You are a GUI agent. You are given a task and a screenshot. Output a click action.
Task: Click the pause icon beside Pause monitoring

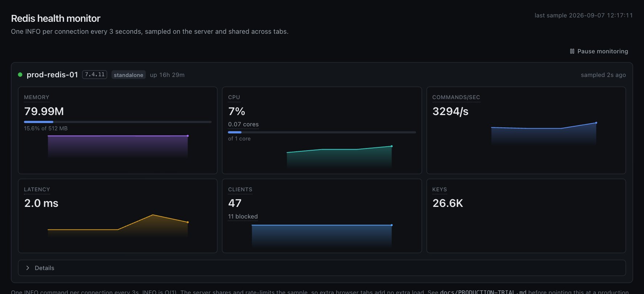pos(572,51)
